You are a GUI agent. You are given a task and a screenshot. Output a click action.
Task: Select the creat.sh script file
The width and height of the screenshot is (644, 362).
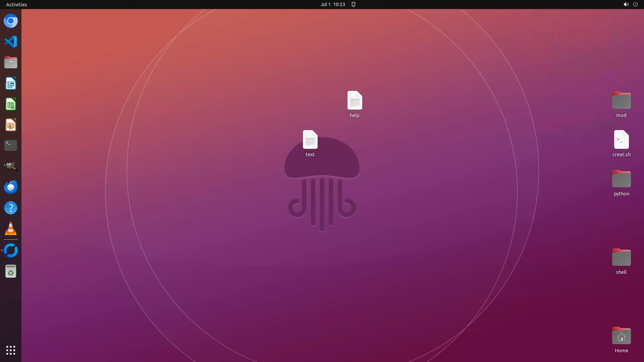(621, 140)
